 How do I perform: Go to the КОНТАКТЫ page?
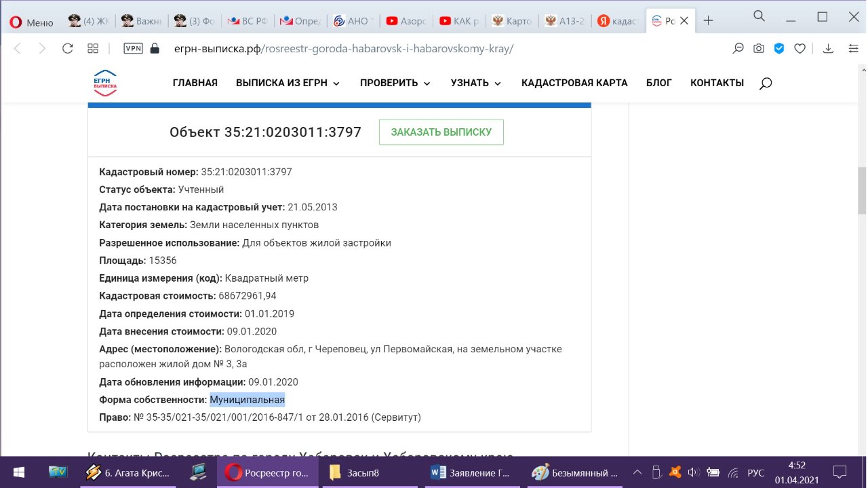[717, 83]
